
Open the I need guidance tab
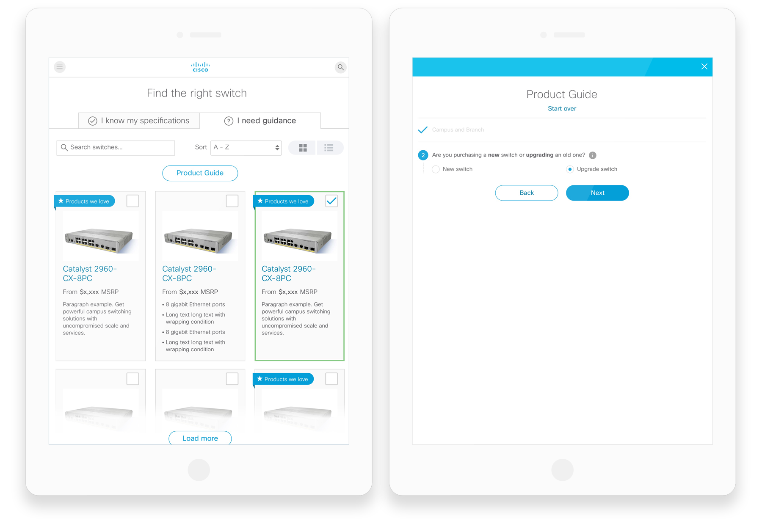(260, 121)
